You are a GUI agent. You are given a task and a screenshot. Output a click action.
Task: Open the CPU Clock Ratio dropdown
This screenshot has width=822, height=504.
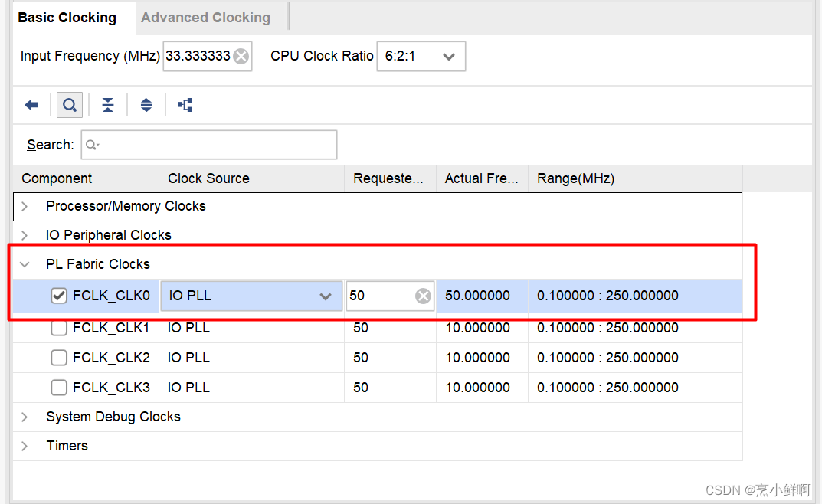click(x=421, y=56)
